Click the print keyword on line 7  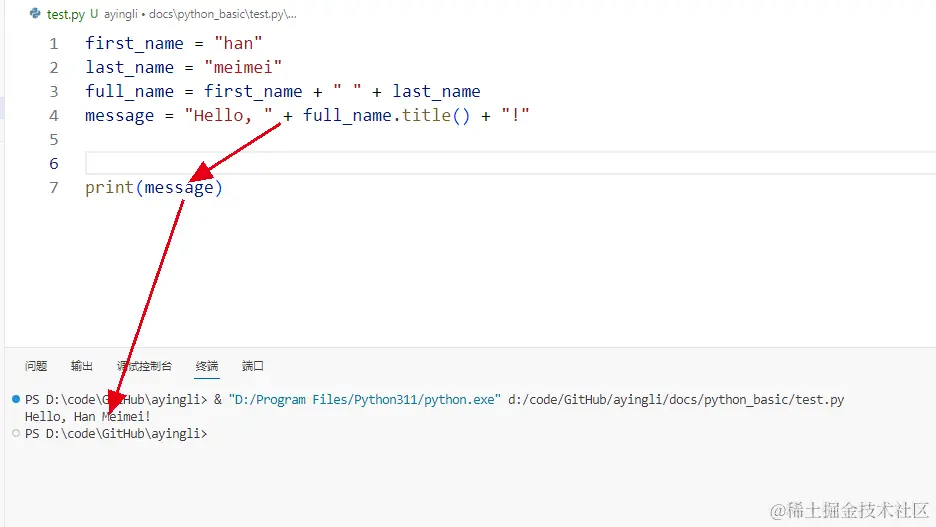[109, 187]
